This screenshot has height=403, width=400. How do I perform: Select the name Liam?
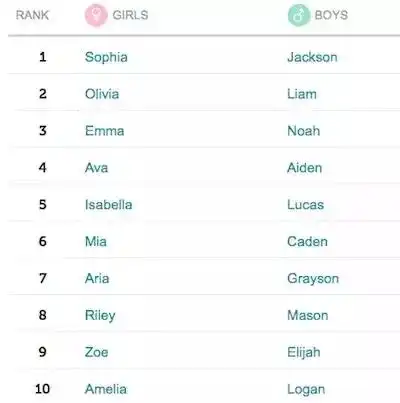click(302, 94)
